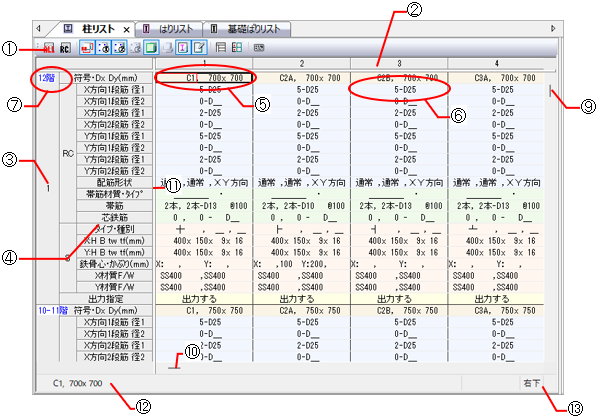Click the notepad with pencil edit icon
Viewport: 600px width, 420px height.
[x=199, y=48]
